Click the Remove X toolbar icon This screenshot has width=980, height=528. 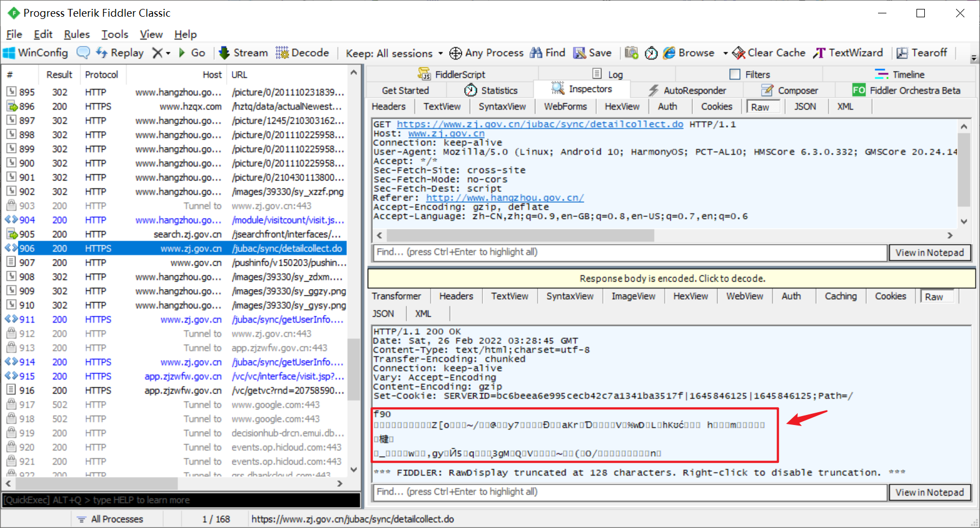158,53
